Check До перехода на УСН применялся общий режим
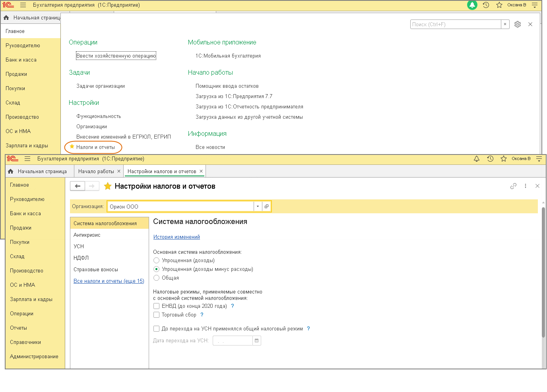The width and height of the screenshot is (547, 392). (157, 329)
